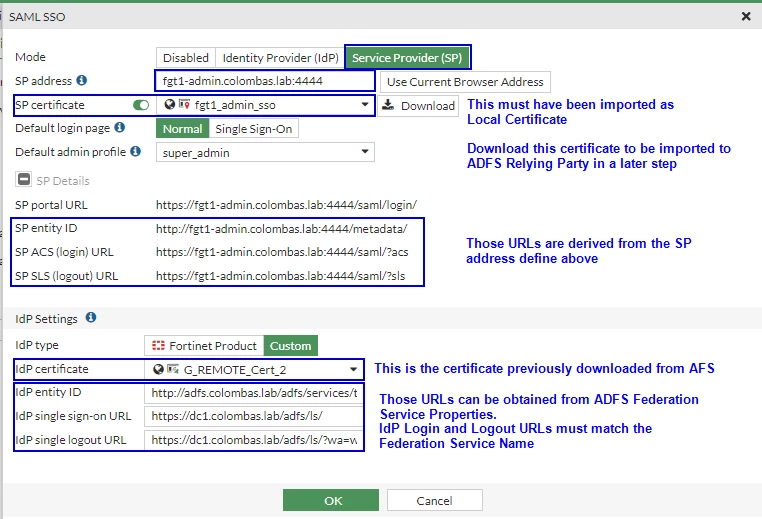Click the SP SLS (logout) URL value

point(280,276)
